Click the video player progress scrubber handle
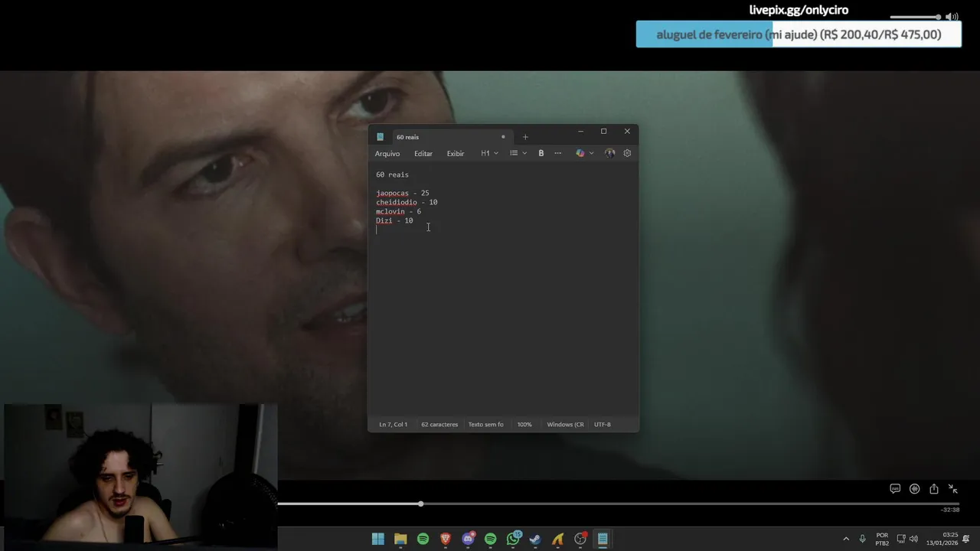The image size is (980, 551). [420, 504]
